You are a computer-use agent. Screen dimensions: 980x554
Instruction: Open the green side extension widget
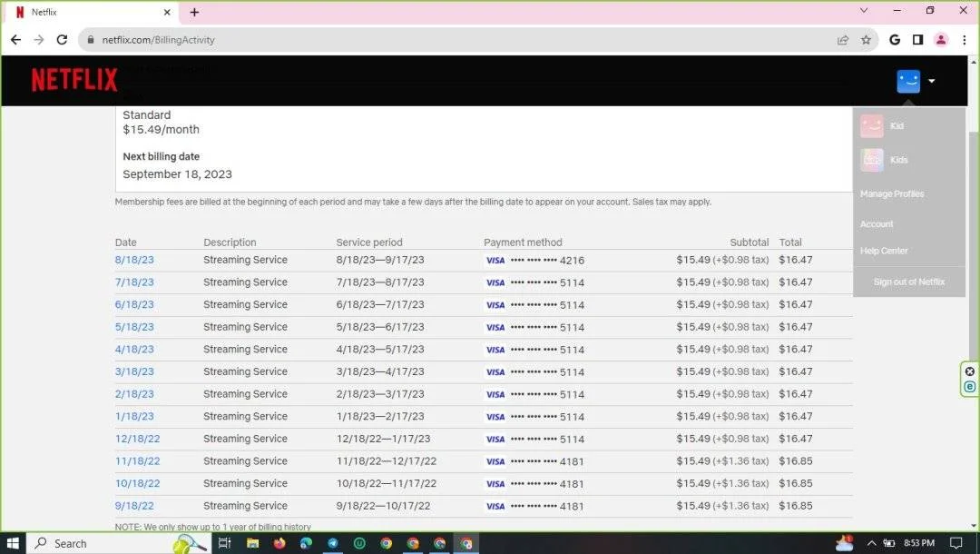tap(969, 386)
